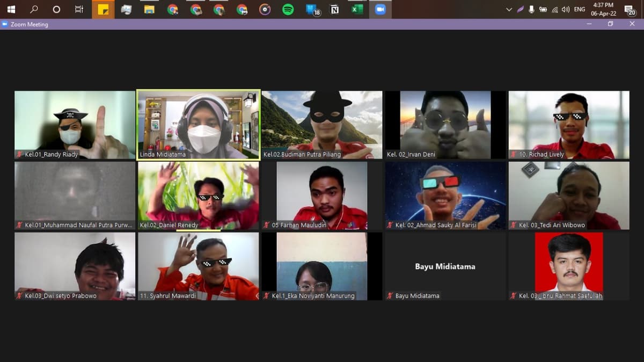Open the Notion app in the taskbar
644x362 pixels.
click(334, 9)
